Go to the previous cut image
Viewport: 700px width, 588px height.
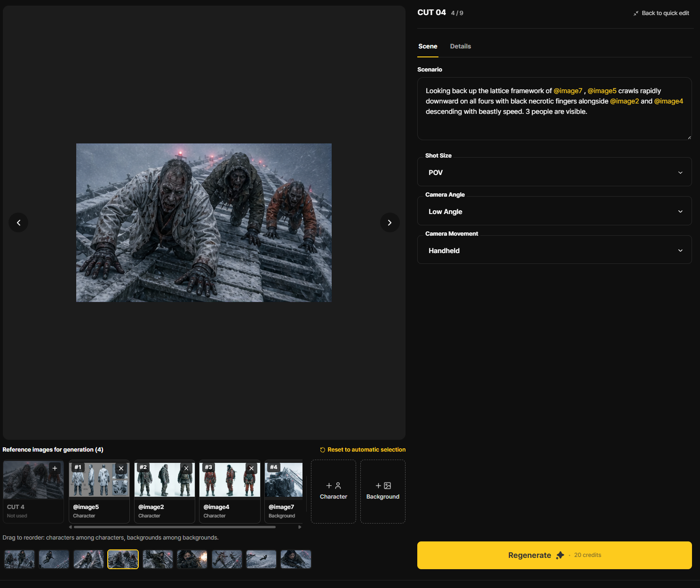point(18,222)
